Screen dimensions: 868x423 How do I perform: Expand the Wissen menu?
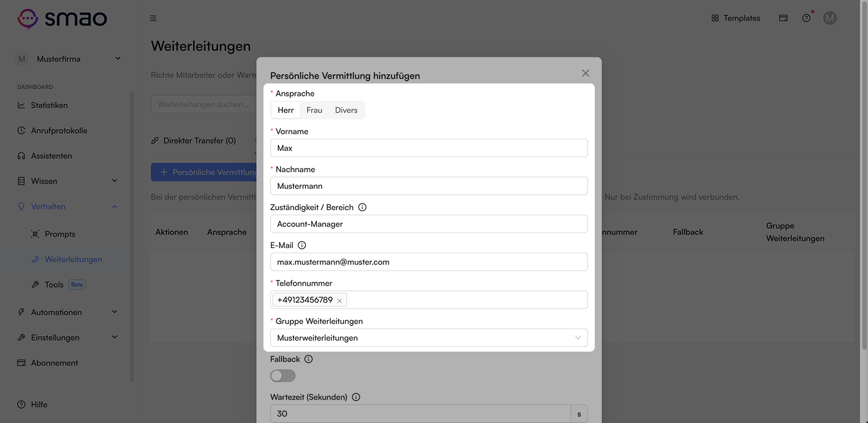[68, 181]
